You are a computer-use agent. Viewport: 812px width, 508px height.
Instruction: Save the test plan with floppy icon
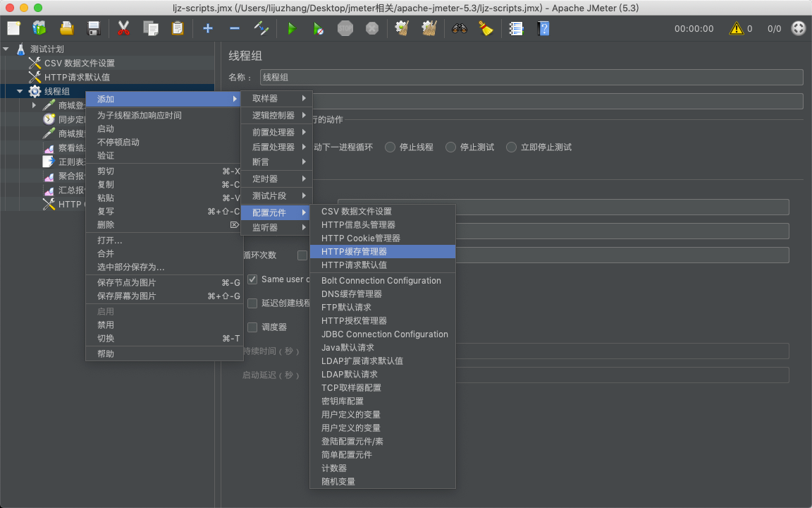tap(93, 28)
